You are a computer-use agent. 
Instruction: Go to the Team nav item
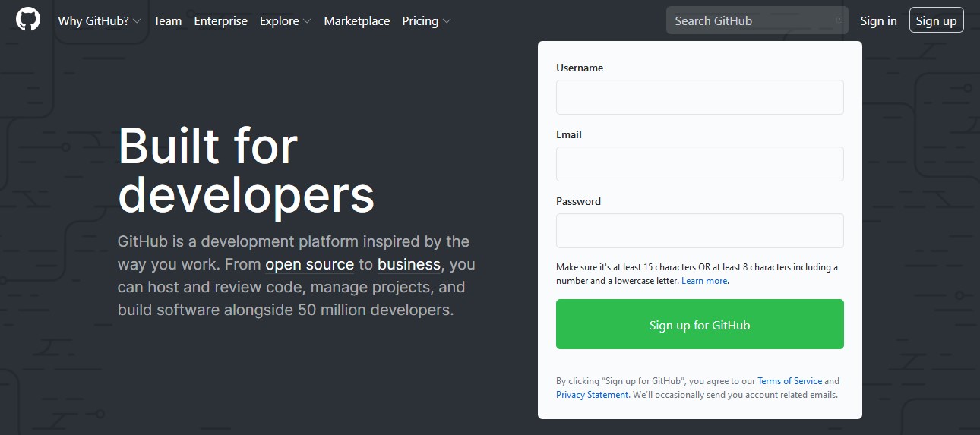click(167, 21)
